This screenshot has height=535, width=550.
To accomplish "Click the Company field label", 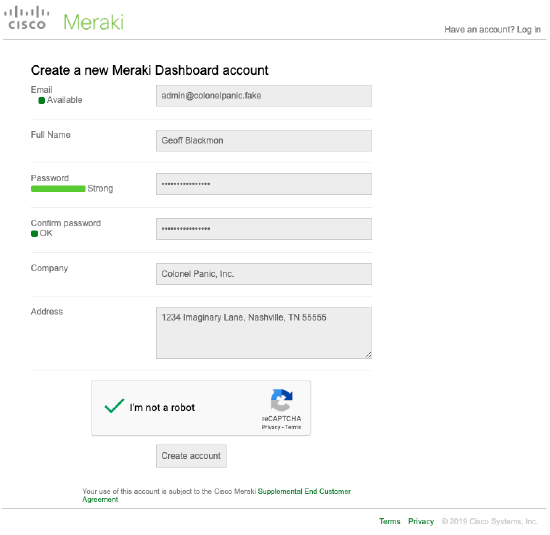I will (x=49, y=268).
